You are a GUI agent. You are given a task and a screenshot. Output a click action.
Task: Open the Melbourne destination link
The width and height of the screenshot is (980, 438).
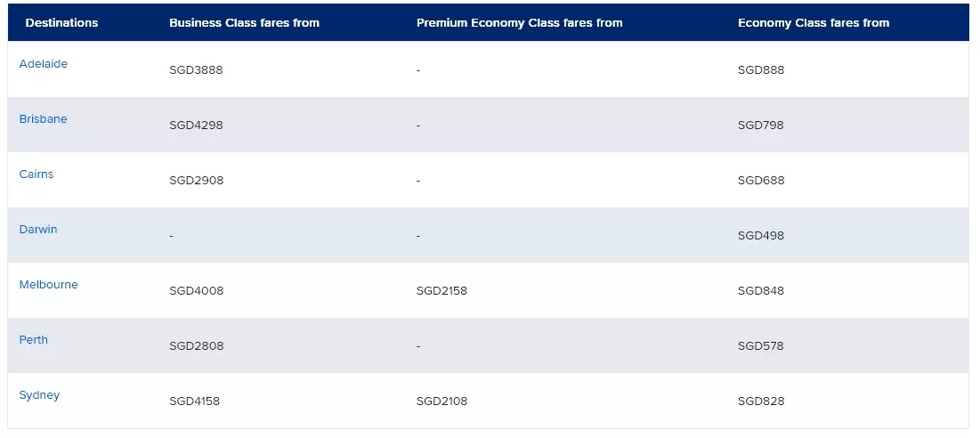[49, 284]
